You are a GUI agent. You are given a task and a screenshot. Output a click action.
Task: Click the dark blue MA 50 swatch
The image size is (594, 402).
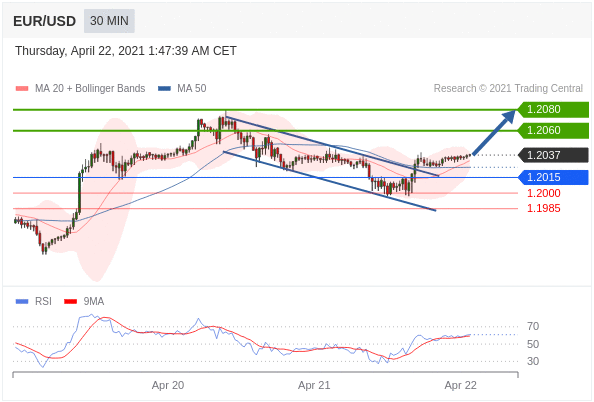164,89
